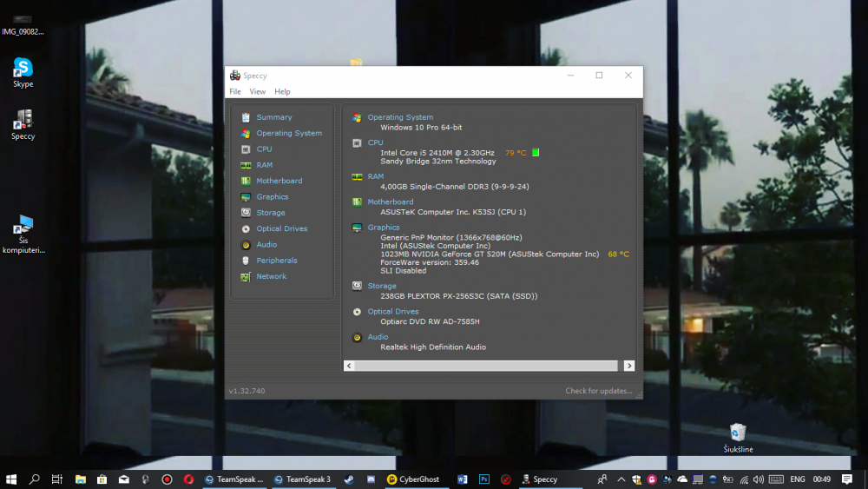Viewport: 868px width, 489px height.
Task: Open the Help menu
Action: click(x=282, y=92)
